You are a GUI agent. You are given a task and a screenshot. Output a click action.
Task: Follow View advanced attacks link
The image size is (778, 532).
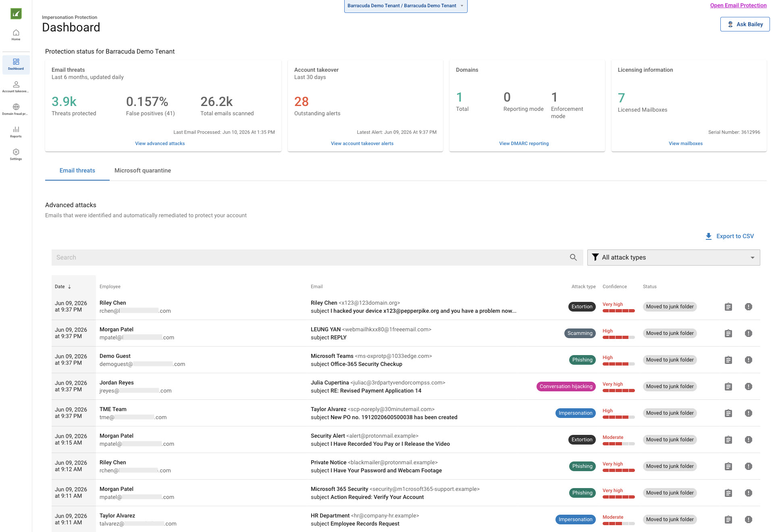coord(160,143)
